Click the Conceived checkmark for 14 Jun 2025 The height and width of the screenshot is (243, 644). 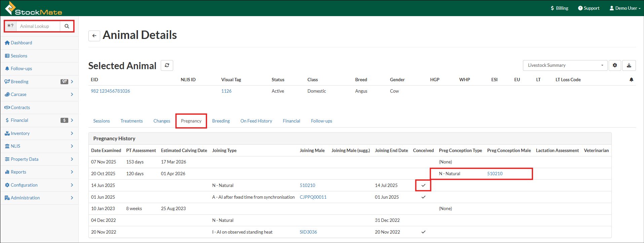(423, 185)
